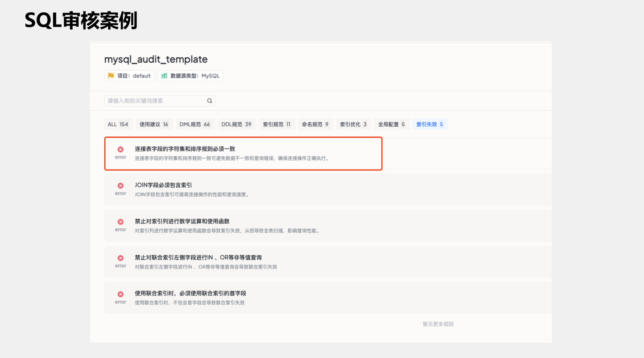Select the 命名规范 filter tab
This screenshot has width=644, height=358.
315,124
